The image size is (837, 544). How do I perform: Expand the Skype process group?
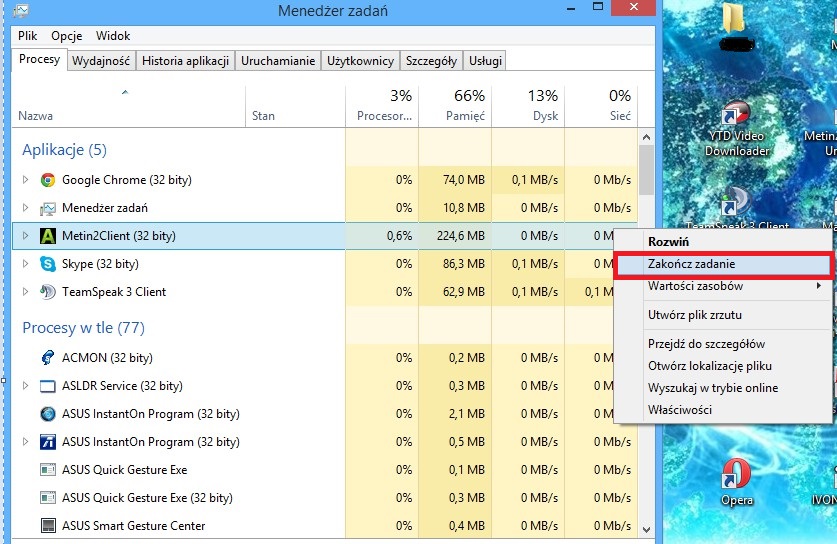[25, 264]
